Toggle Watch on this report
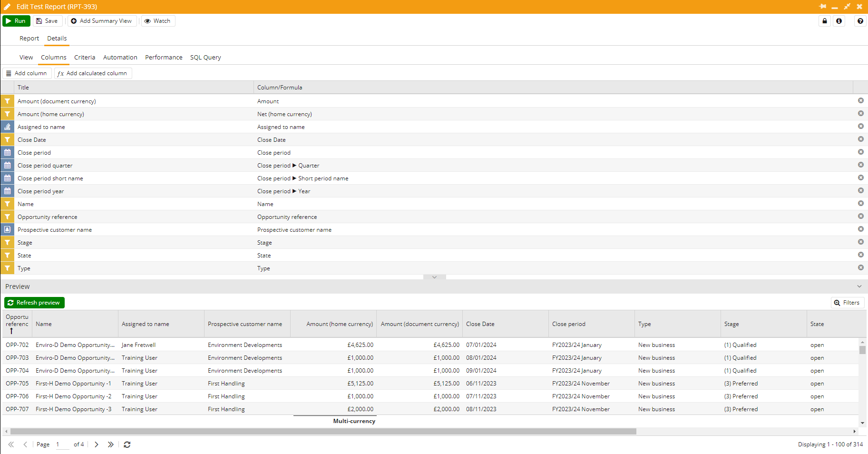The image size is (868, 454). pyautogui.click(x=158, y=21)
